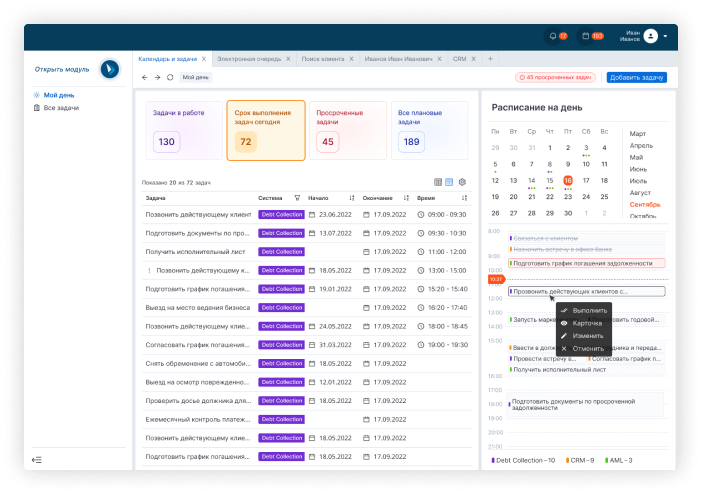Open the calendar icon with 193 badge
702x494 pixels.
tap(585, 36)
